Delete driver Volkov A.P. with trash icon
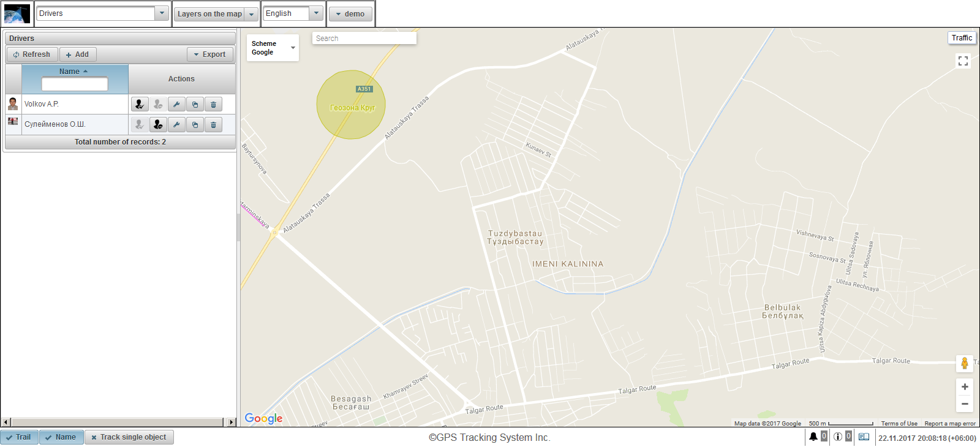980x447 pixels. pos(213,105)
